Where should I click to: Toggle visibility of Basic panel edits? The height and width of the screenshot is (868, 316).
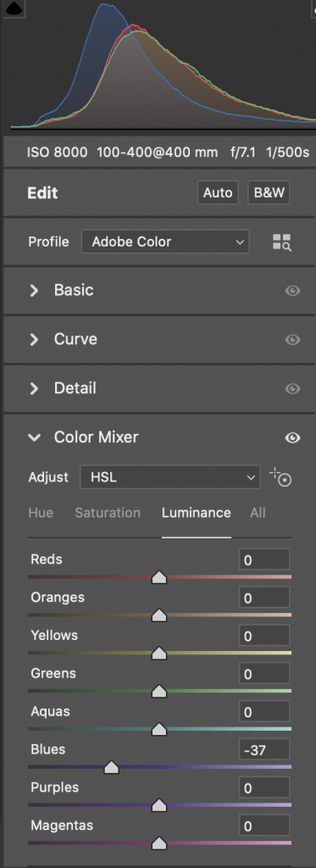[x=293, y=291]
